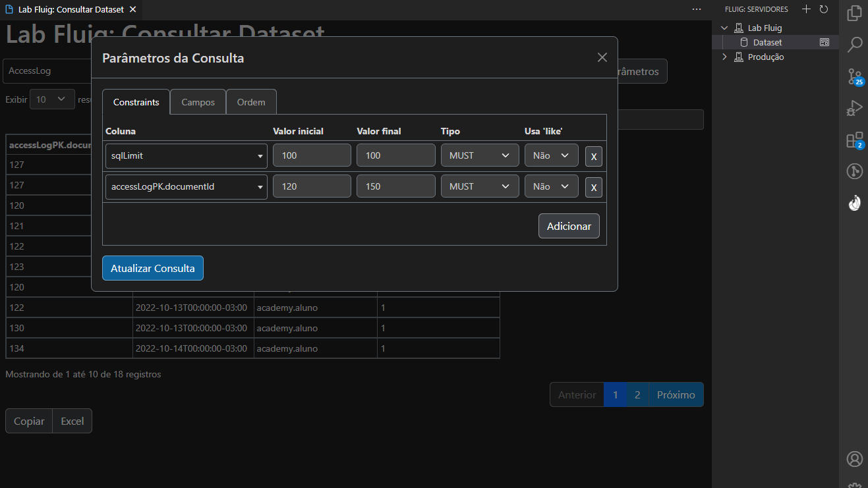Close the Parâmetros da Consulta dialog
The height and width of the screenshot is (488, 868).
602,57
